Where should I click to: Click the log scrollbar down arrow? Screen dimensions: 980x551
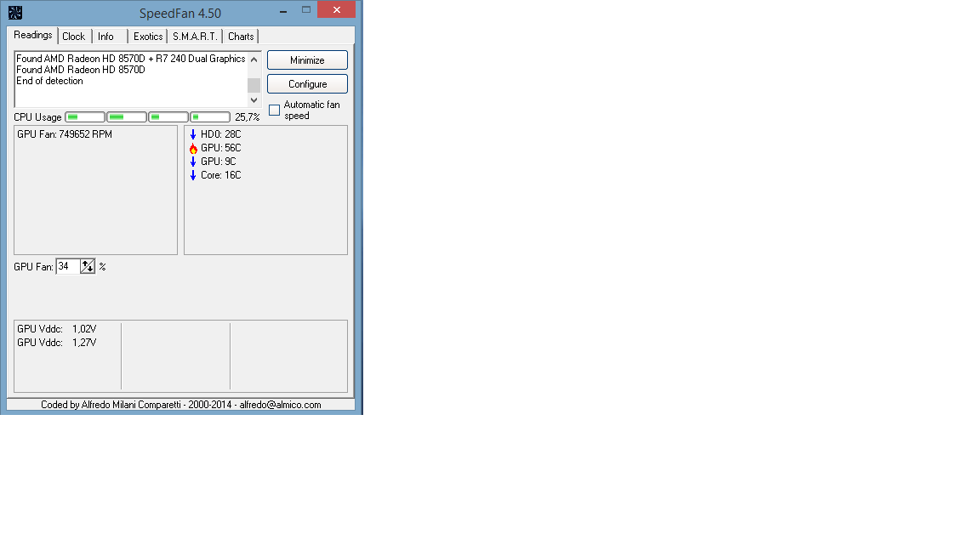coord(254,100)
